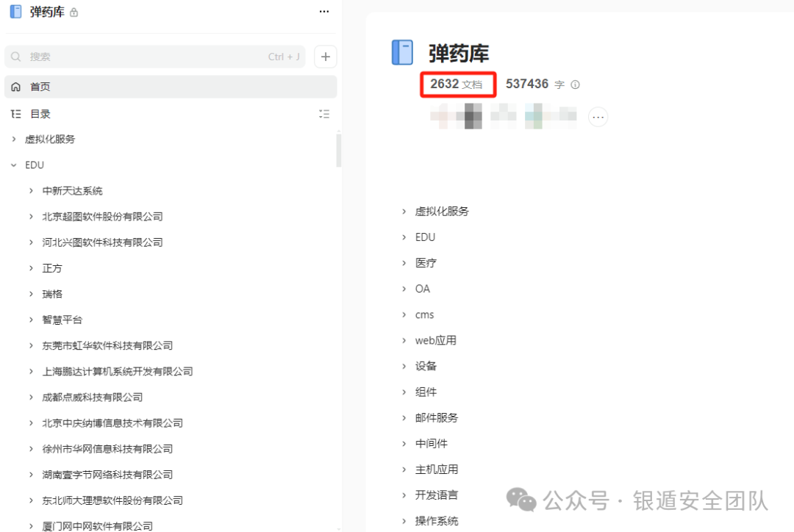Screen dimensions: 794x532
Task: Expand the 正方 node
Action: [x=31, y=268]
